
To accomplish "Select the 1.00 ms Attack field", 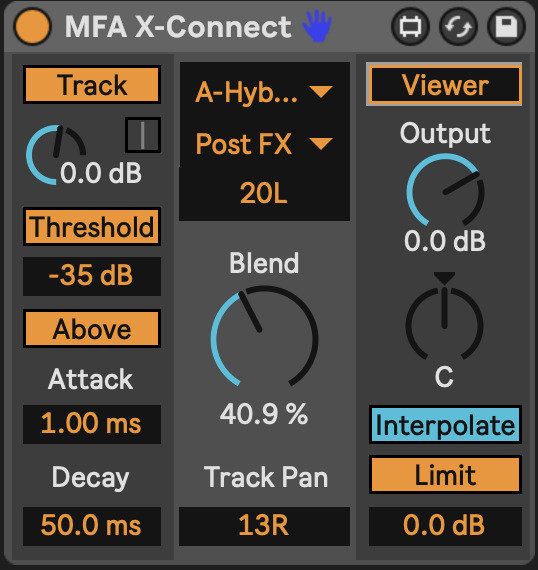I will click(x=92, y=424).
